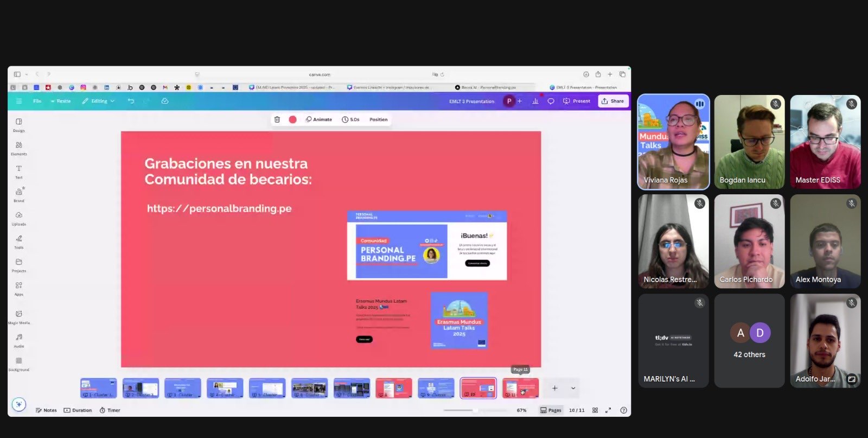Image resolution: width=868 pixels, height=438 pixels.
Task: Open the red background color swatch
Action: click(x=293, y=119)
